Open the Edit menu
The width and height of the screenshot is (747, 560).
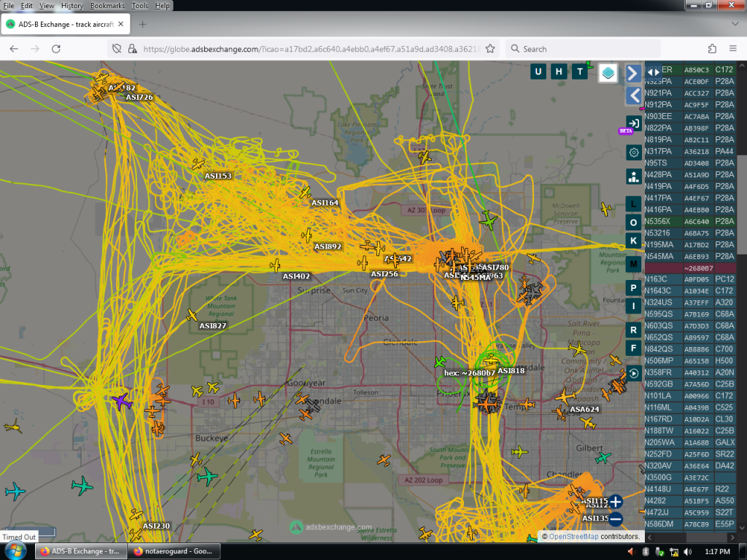[x=27, y=6]
